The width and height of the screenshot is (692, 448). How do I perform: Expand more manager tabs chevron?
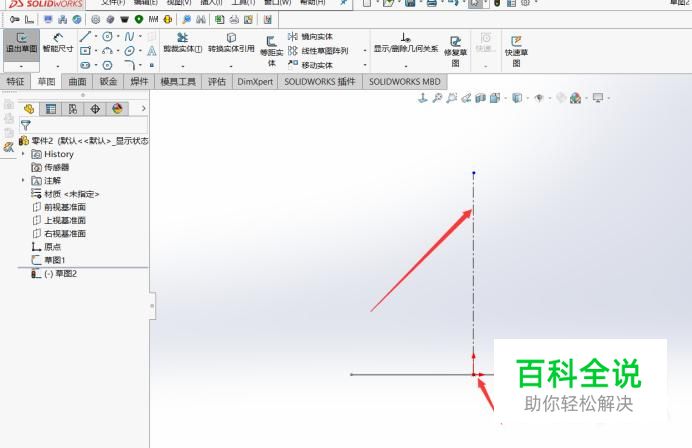click(143, 108)
